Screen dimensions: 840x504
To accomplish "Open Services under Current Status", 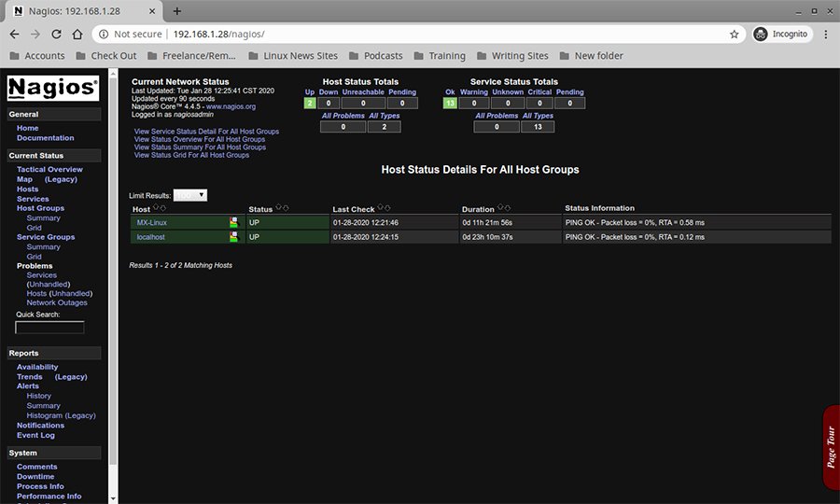I will [x=33, y=199].
